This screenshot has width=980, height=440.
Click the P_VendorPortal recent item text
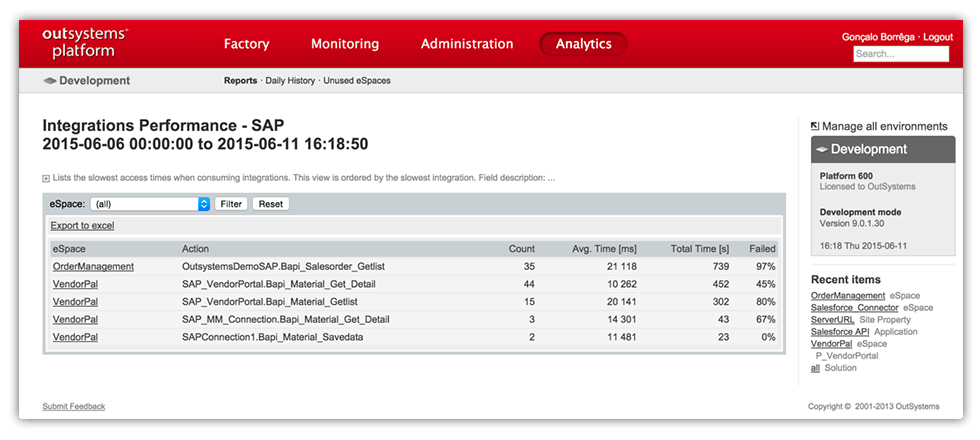[847, 356]
